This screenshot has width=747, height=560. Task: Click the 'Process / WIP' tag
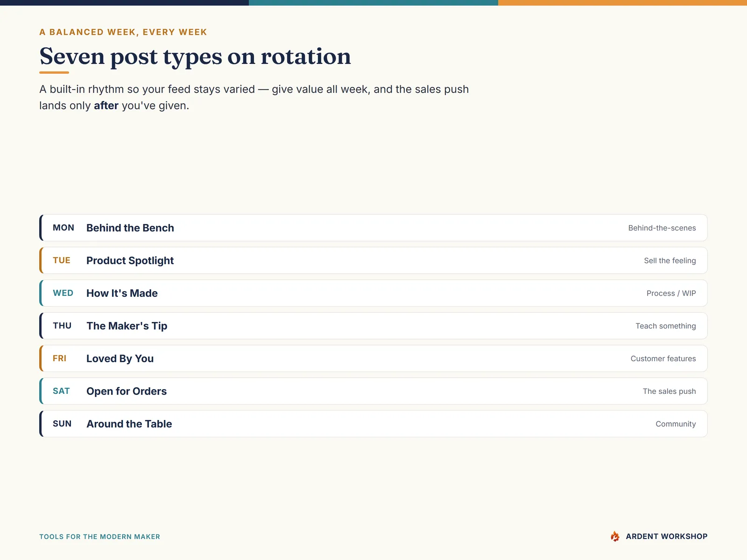point(671,293)
